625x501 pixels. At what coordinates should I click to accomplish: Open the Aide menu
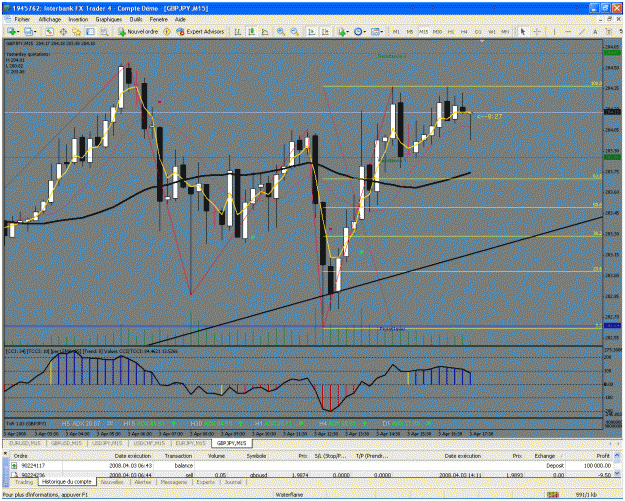click(x=180, y=19)
